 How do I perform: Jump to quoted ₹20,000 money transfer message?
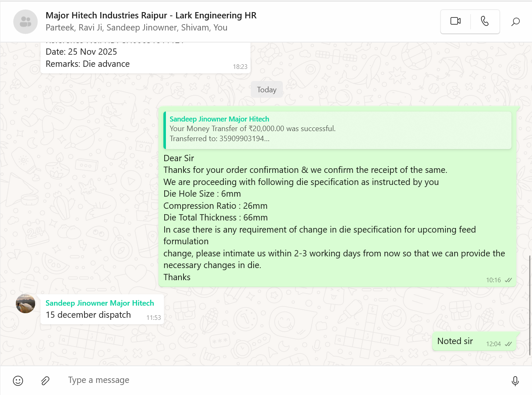pos(338,130)
